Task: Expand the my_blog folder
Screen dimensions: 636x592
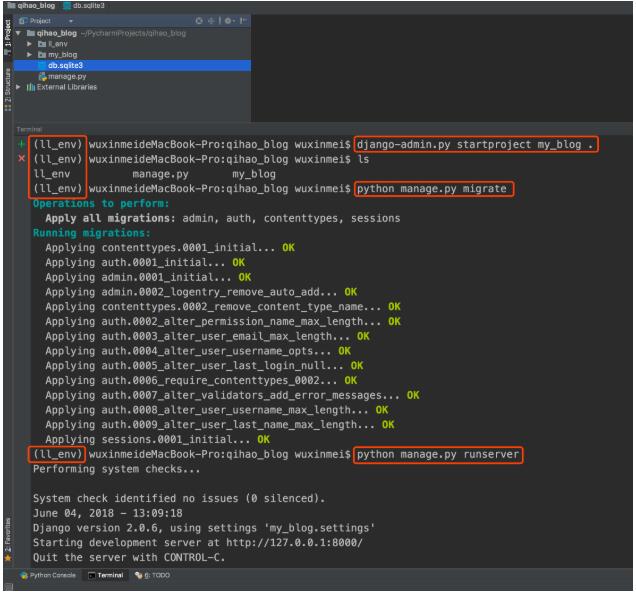Action: pos(29,54)
